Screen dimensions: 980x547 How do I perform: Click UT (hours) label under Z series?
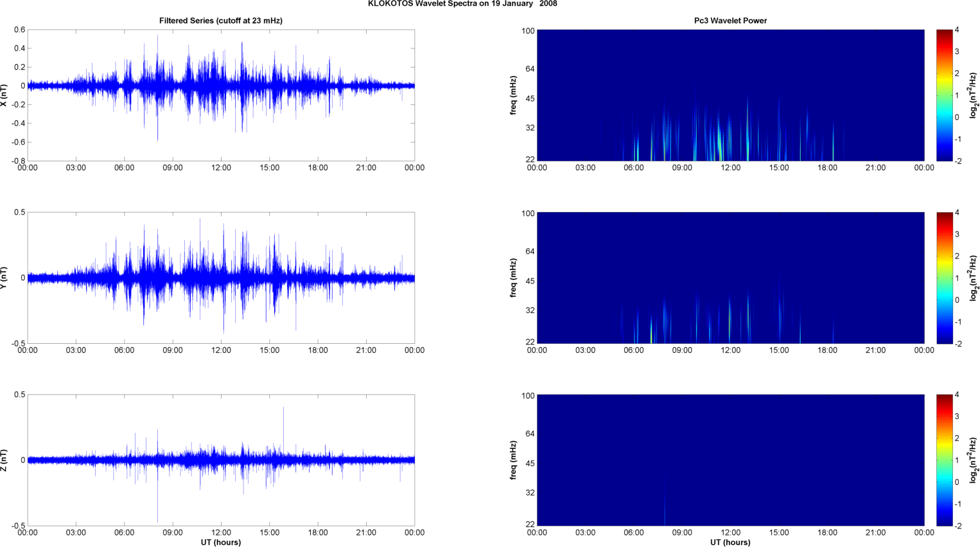pyautogui.click(x=221, y=542)
